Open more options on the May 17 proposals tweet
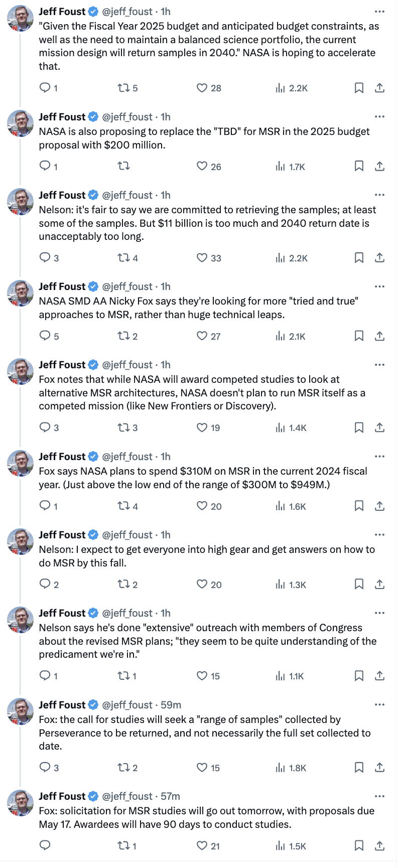The width and height of the screenshot is (397, 868). pos(379,796)
